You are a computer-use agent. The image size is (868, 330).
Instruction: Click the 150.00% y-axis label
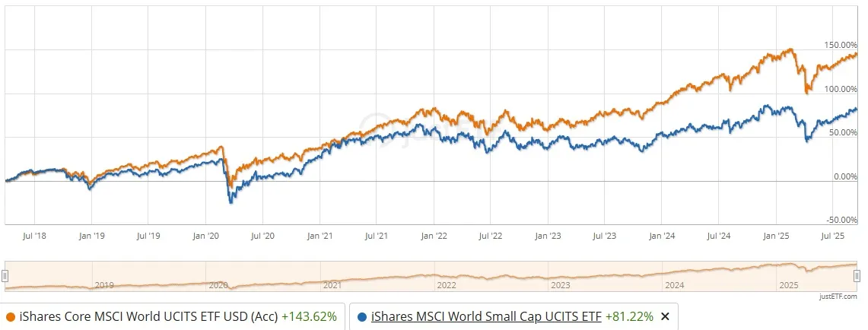tap(840, 45)
